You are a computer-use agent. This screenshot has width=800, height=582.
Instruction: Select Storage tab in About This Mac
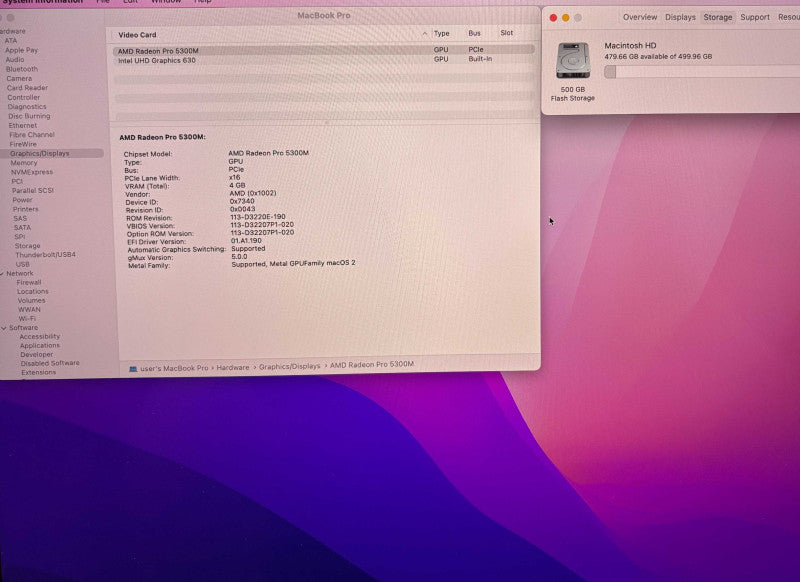pos(718,17)
